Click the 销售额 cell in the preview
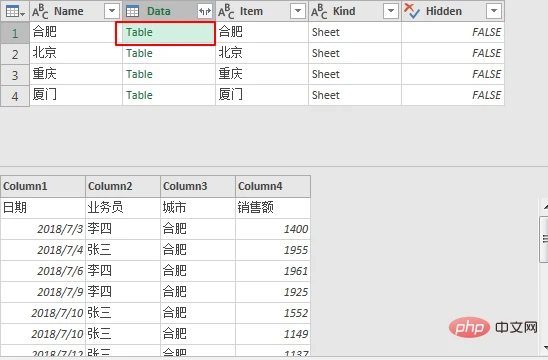 click(273, 208)
